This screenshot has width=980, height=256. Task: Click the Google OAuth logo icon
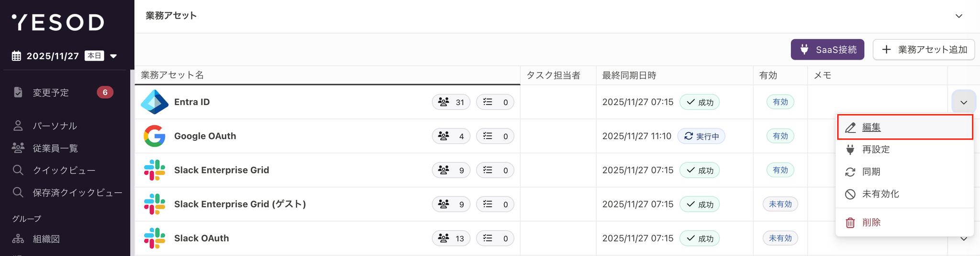[x=155, y=136]
